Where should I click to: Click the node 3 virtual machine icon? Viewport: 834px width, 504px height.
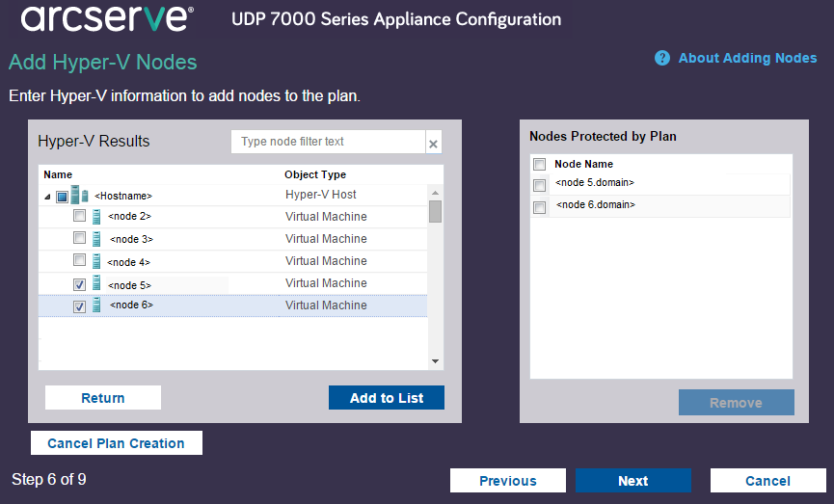pyautogui.click(x=96, y=239)
